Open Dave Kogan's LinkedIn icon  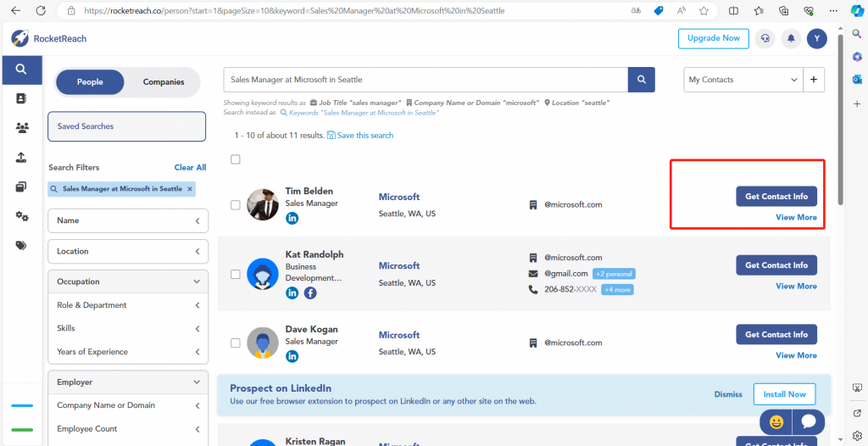pos(292,356)
